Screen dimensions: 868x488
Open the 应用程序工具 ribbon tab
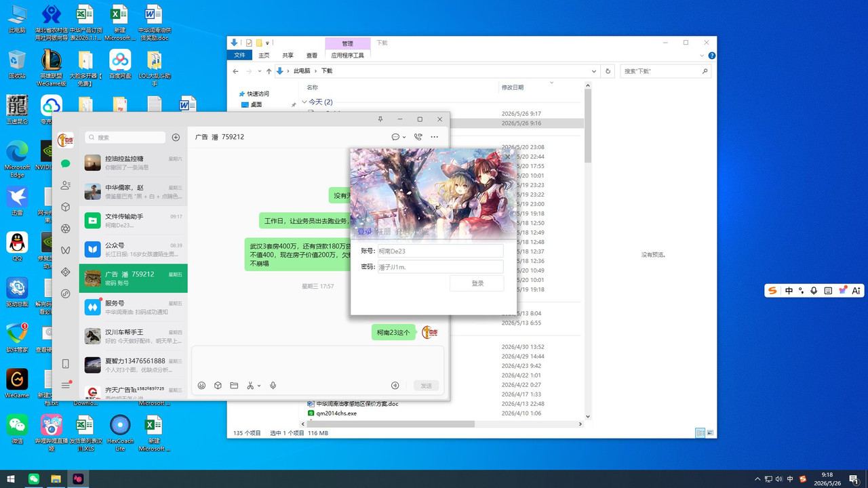[348, 56]
